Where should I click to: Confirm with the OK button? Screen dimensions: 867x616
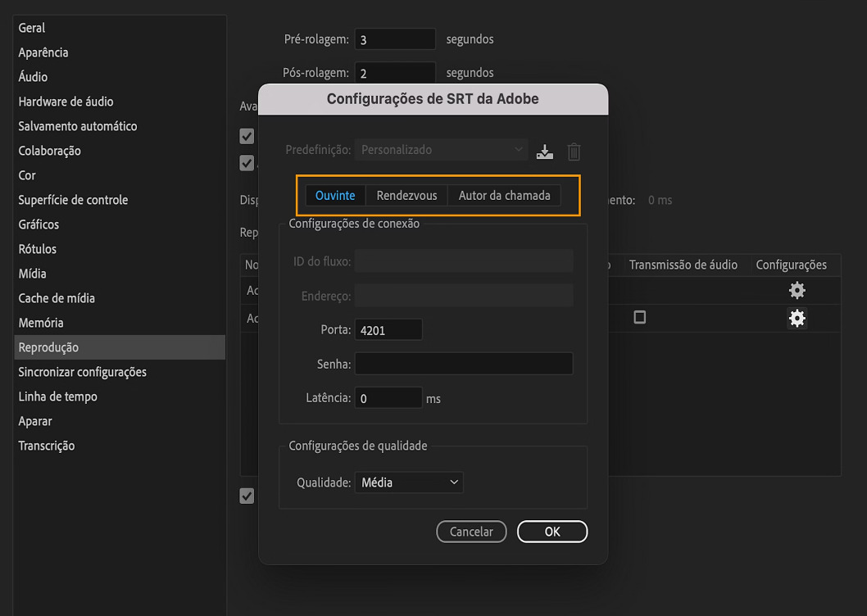(x=552, y=532)
